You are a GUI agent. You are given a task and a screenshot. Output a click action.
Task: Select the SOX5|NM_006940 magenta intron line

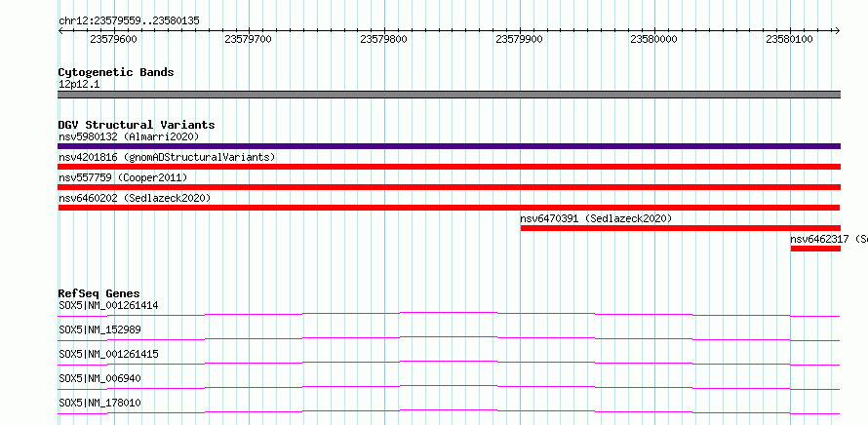[449, 387]
